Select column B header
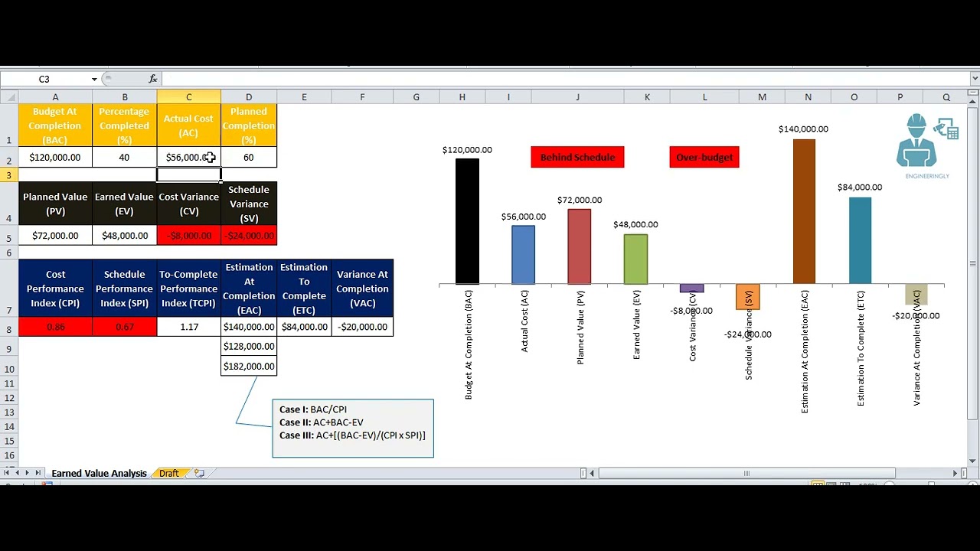This screenshot has width=980, height=551. [x=125, y=97]
